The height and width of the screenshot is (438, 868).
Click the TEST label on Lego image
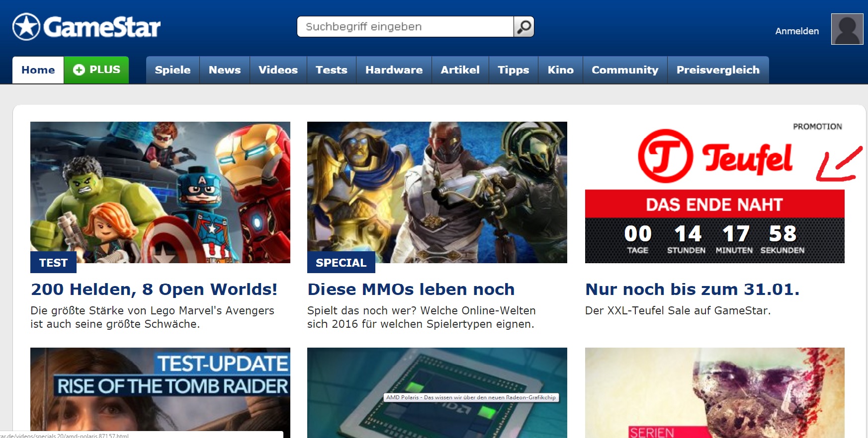click(x=53, y=263)
